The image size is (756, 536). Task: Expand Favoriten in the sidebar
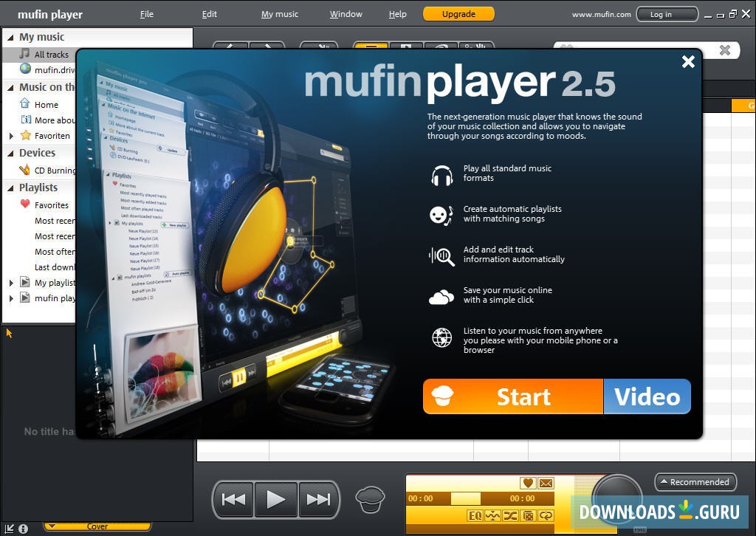pos(10,135)
